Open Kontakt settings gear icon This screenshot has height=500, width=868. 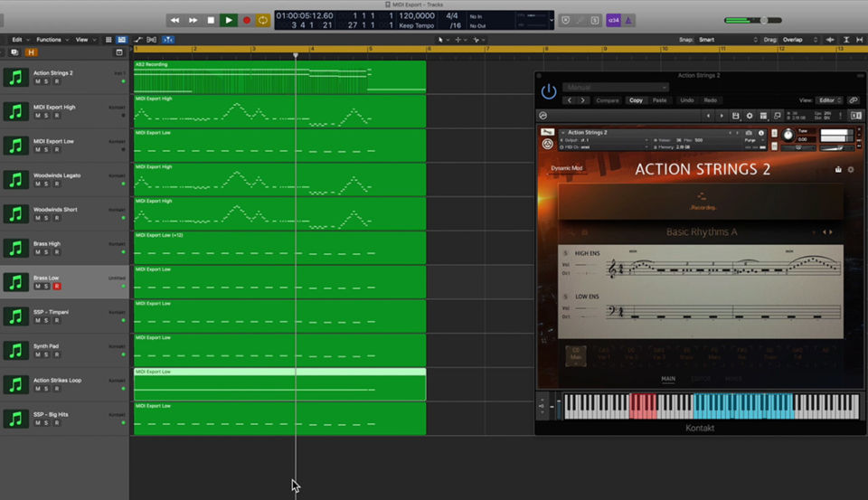coord(749,116)
